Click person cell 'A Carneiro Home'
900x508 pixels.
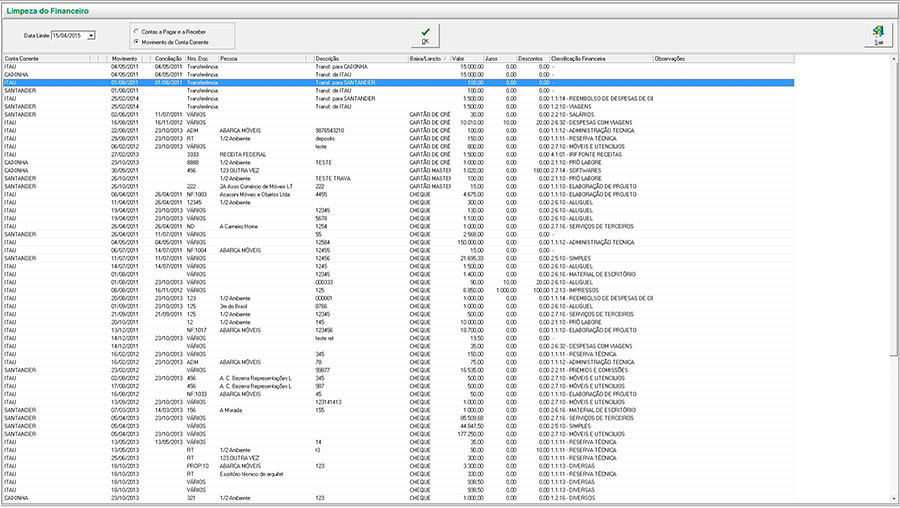tap(239, 227)
